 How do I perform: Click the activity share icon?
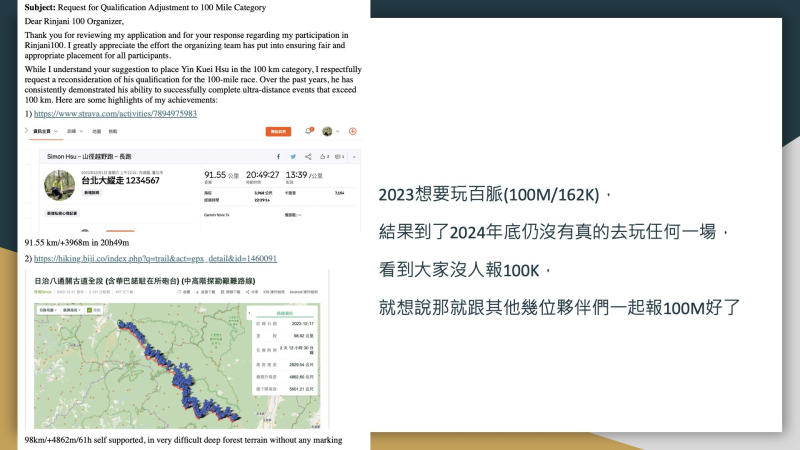pos(308,157)
